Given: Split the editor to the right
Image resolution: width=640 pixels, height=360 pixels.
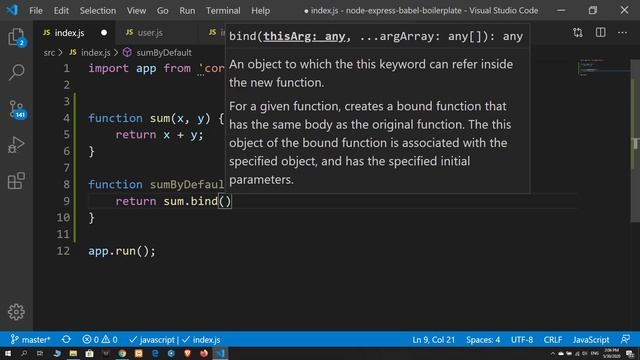Looking at the screenshot, I should tap(600, 33).
